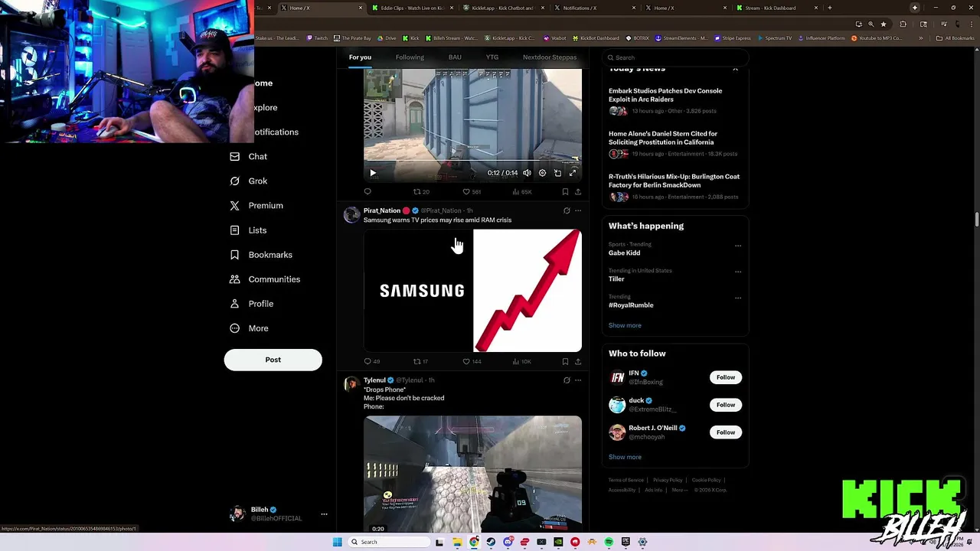Open Grok in the sidebar
The image size is (980, 551).
click(x=249, y=181)
